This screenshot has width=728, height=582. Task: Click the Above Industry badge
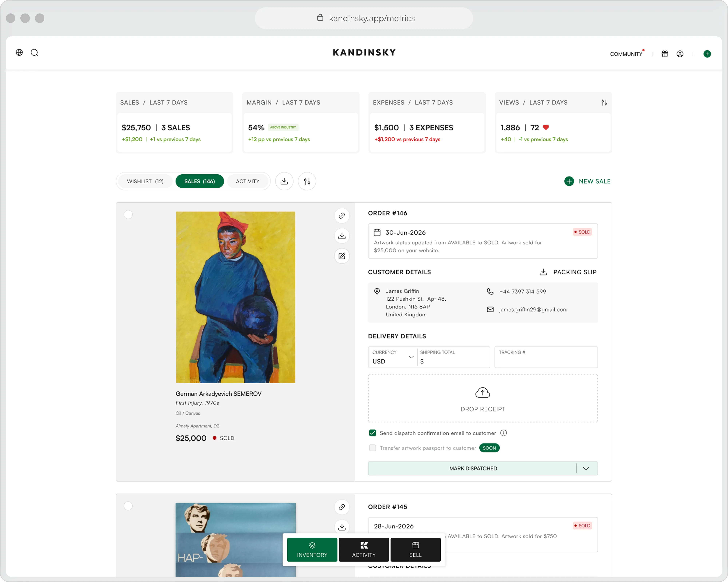point(283,127)
